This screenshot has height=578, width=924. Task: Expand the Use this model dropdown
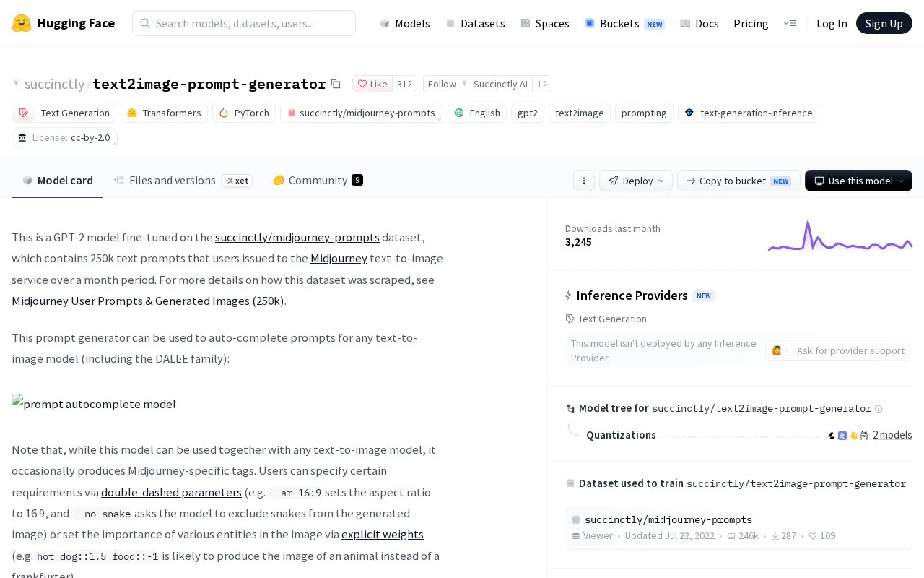point(858,181)
